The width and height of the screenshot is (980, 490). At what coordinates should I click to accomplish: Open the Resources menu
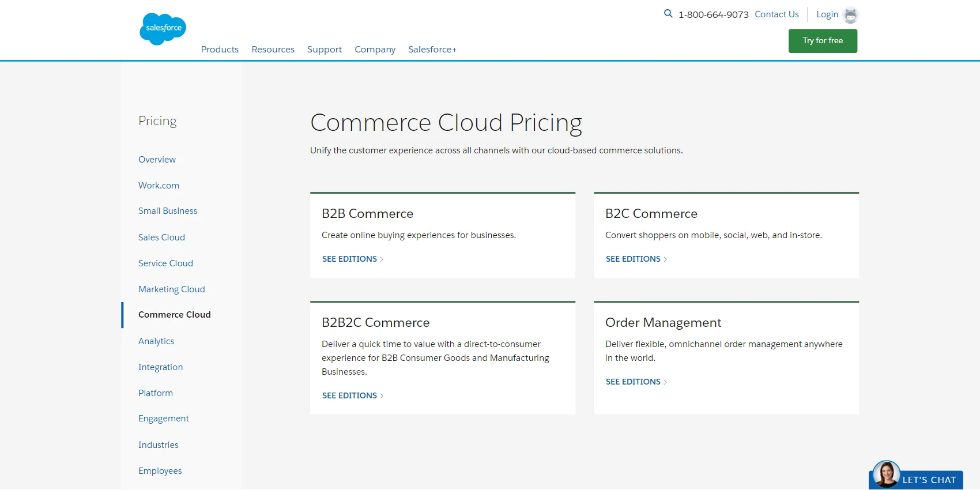coord(273,50)
